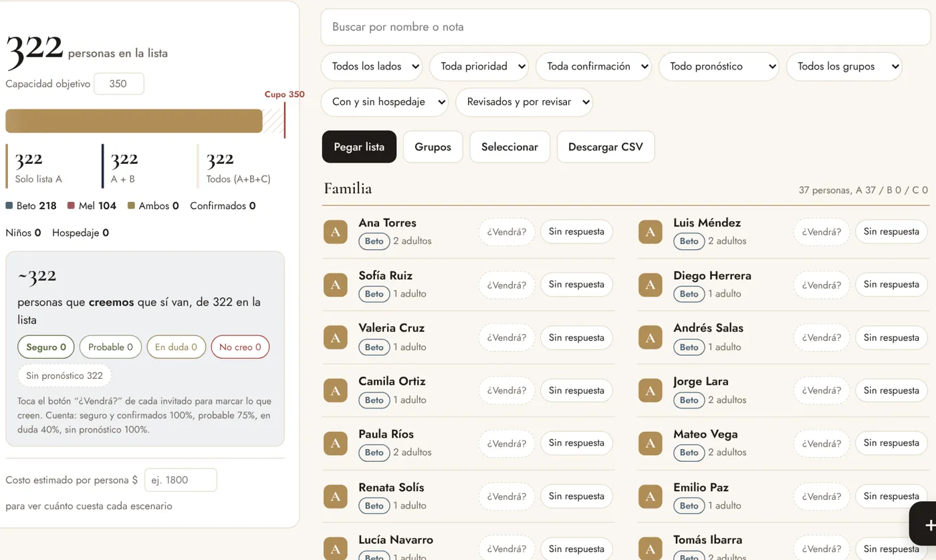The height and width of the screenshot is (560, 936).
Task: Toggle the No creo 0 forecast chip
Action: 240,347
